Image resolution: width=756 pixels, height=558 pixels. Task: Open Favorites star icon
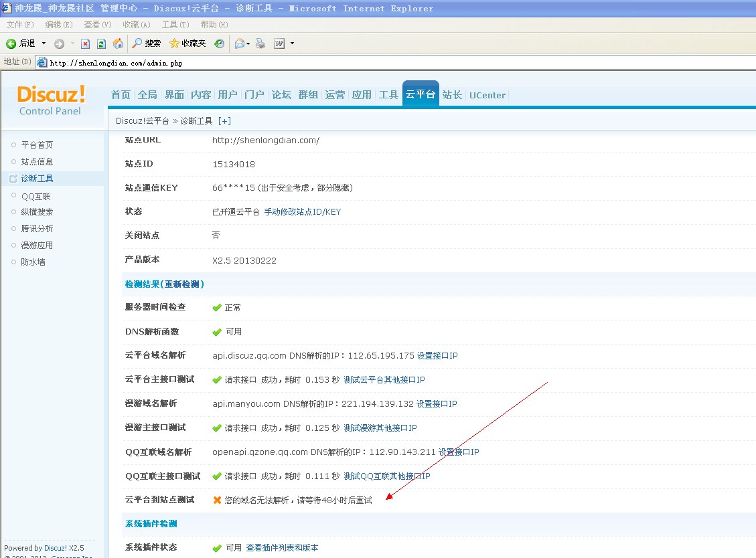[187, 43]
